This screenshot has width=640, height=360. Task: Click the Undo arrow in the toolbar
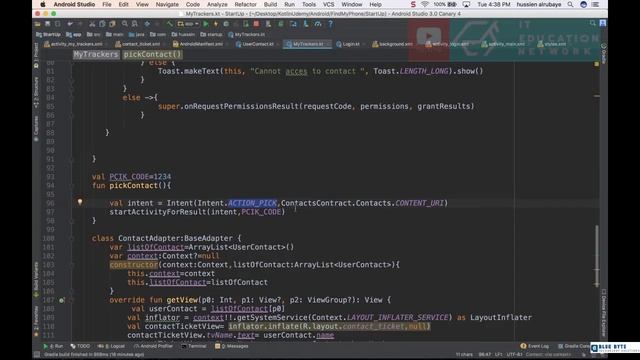click(x=70, y=24)
